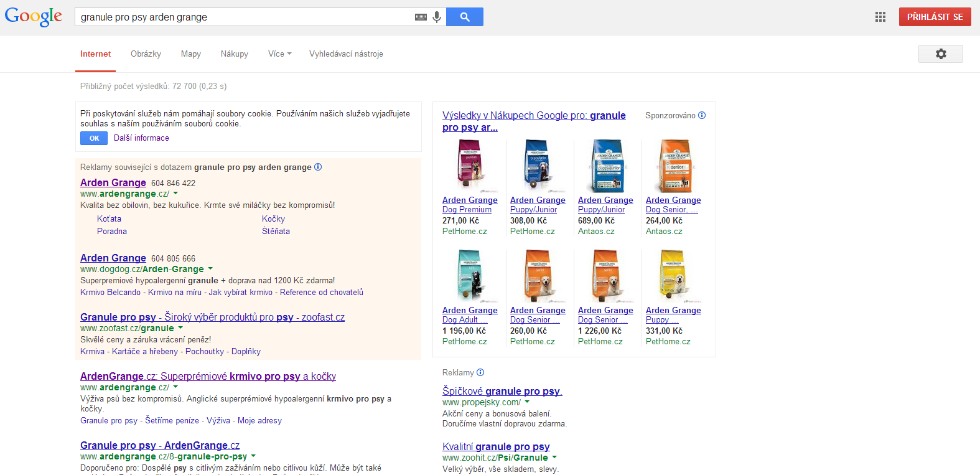Click the Štěňata sitelink
Screen dimensions: 980x475
(x=276, y=232)
